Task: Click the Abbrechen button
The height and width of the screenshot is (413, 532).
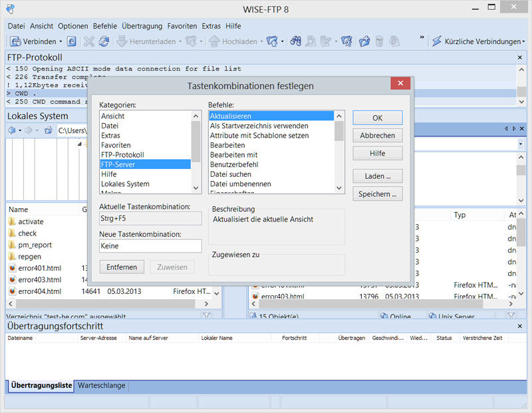Action: pyautogui.click(x=378, y=136)
